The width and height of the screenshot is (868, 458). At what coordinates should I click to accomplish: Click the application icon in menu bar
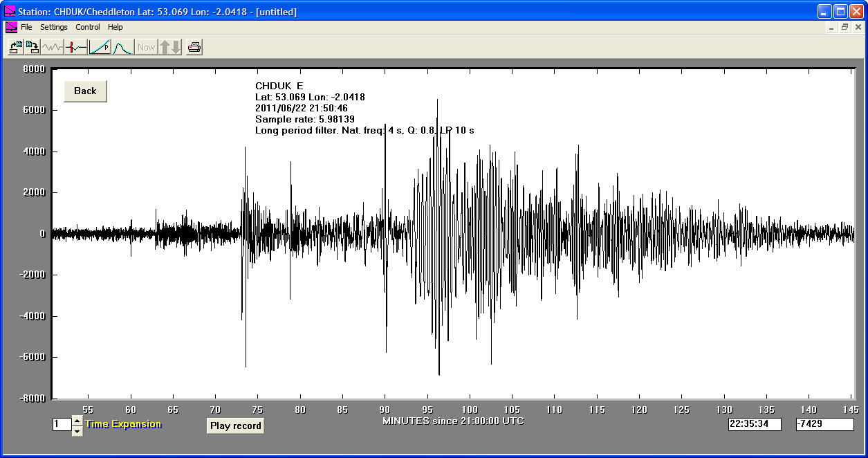11,27
